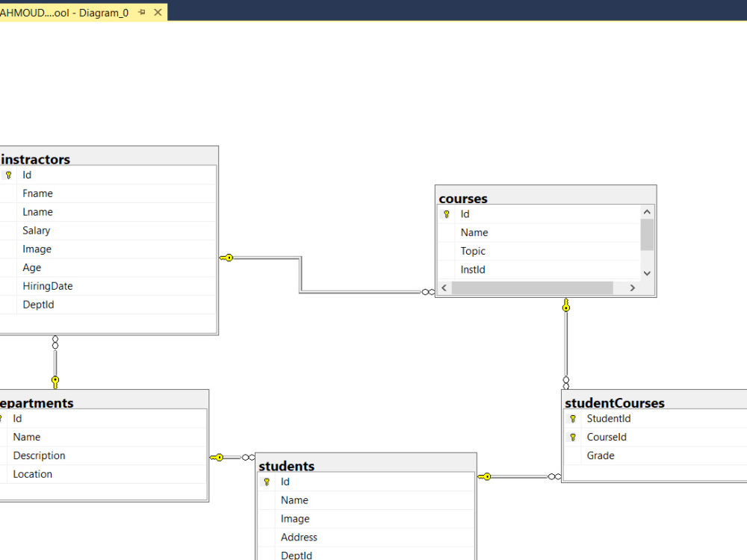Click courses vertical scroll down arrow
Screen dimensions: 747x560
(647, 273)
